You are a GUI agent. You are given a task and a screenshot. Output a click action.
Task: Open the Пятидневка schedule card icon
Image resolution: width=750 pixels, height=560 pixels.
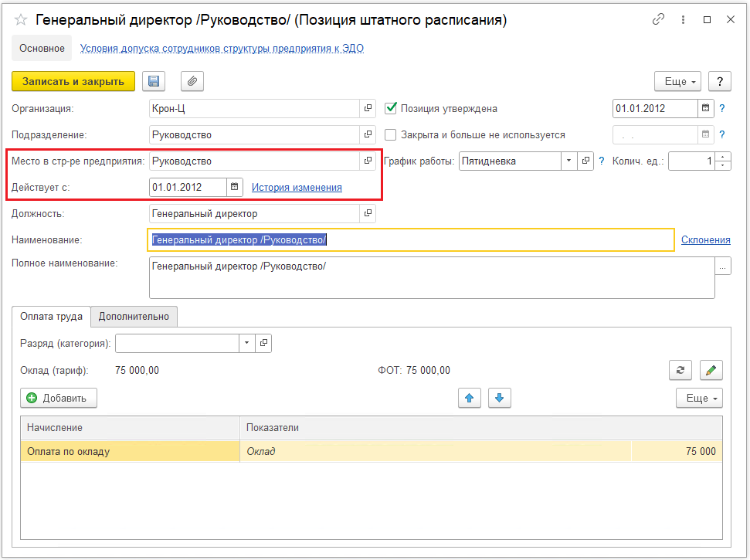coord(585,161)
